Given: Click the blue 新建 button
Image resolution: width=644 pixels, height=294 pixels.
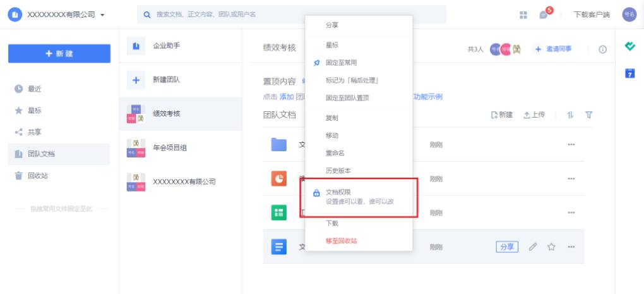Looking at the screenshot, I should pyautogui.click(x=59, y=54).
